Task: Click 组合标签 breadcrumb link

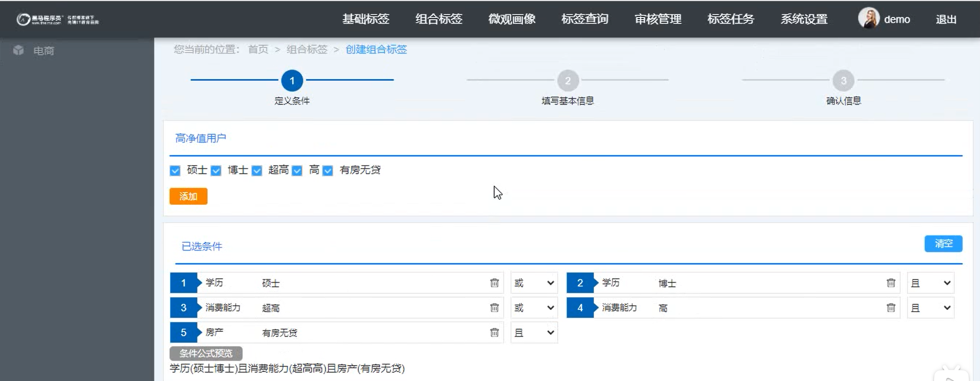Action: pos(307,50)
